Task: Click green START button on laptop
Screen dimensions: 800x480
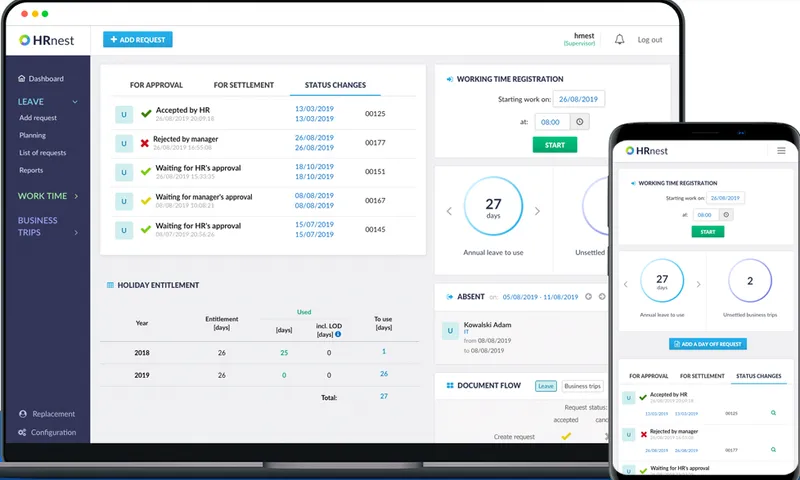Action: click(555, 145)
